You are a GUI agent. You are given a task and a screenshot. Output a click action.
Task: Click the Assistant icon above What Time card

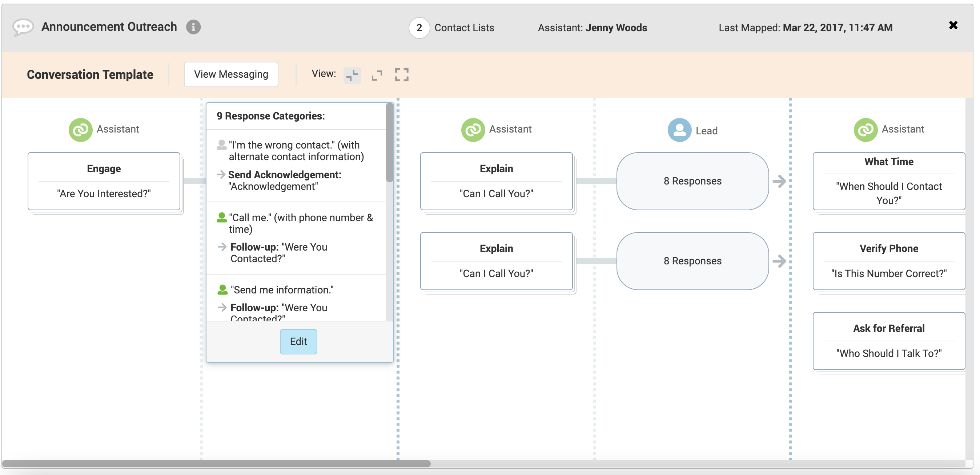tap(865, 130)
